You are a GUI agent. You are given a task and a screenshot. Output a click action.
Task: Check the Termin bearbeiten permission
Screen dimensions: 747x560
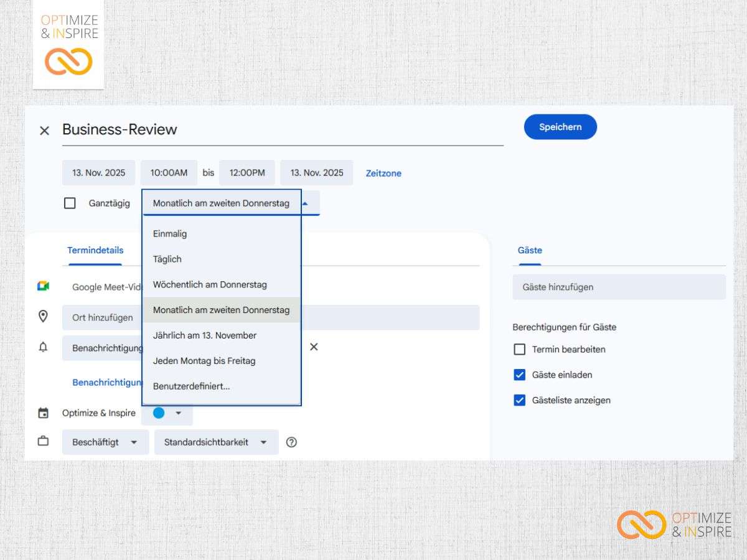tap(520, 349)
